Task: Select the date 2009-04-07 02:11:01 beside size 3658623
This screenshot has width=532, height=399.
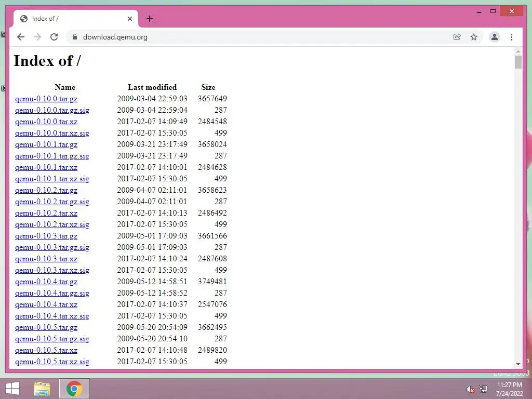Action: pyautogui.click(x=152, y=190)
